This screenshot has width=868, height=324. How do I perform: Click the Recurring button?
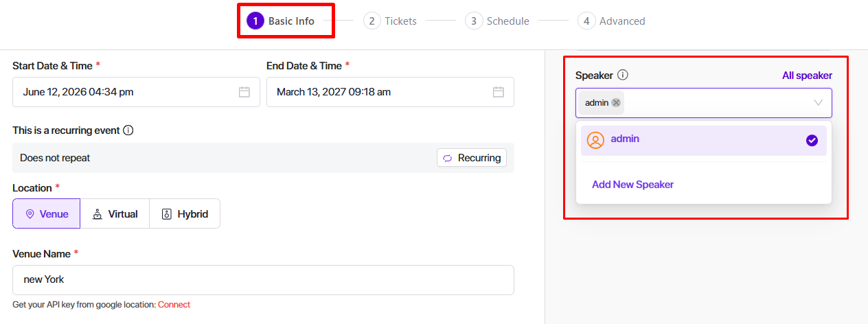(x=472, y=158)
